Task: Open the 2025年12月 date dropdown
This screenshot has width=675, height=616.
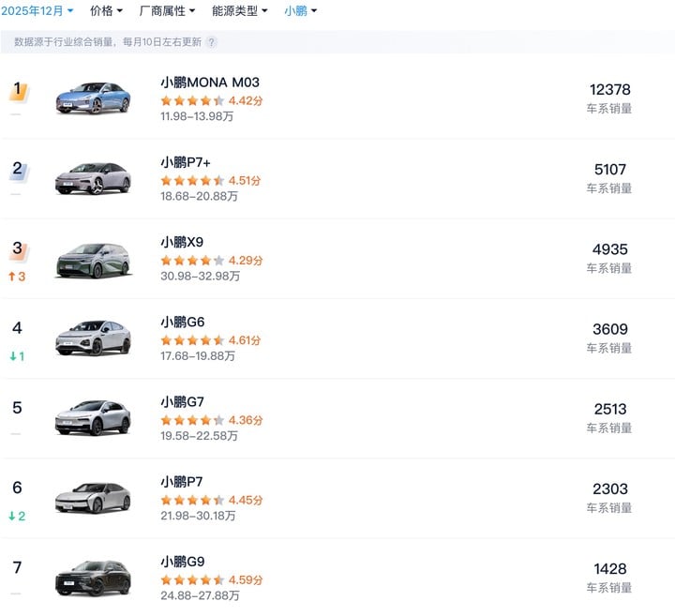Action: [37, 11]
